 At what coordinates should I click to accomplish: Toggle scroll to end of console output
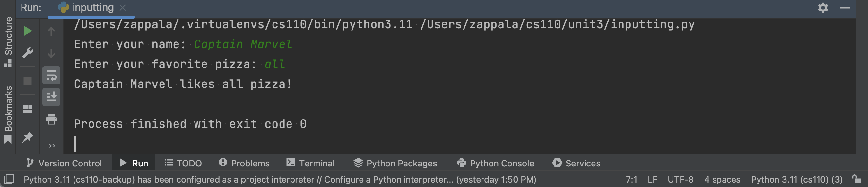tap(51, 97)
